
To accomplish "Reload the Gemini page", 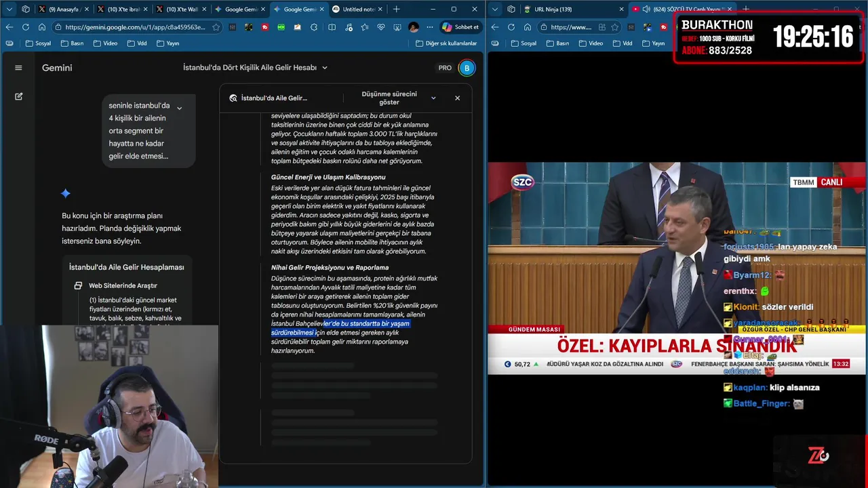I will [x=26, y=27].
